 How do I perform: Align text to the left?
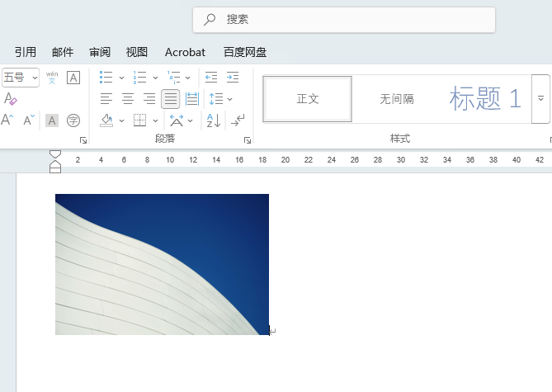106,99
